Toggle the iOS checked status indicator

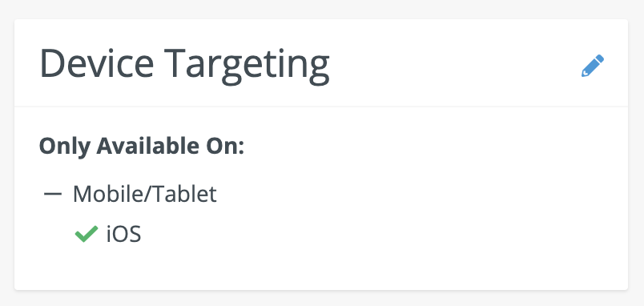87,234
